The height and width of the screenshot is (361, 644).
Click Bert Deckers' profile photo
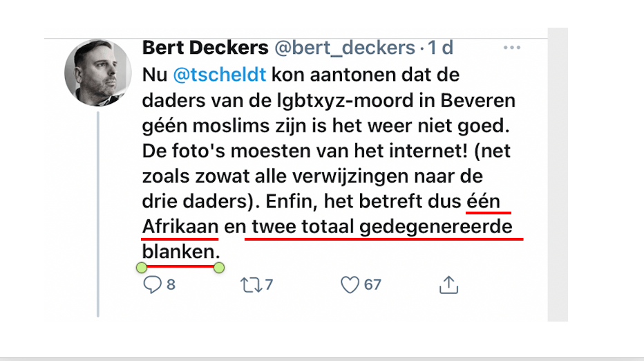click(97, 73)
